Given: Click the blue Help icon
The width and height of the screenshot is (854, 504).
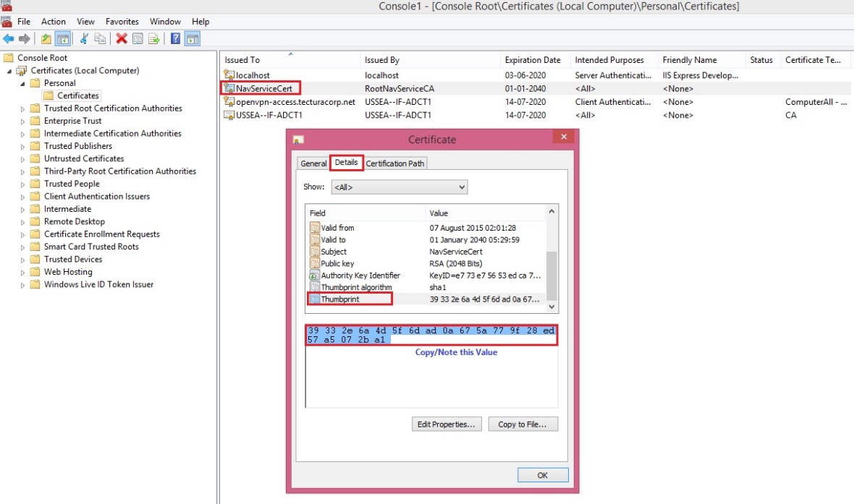Looking at the screenshot, I should click(175, 39).
